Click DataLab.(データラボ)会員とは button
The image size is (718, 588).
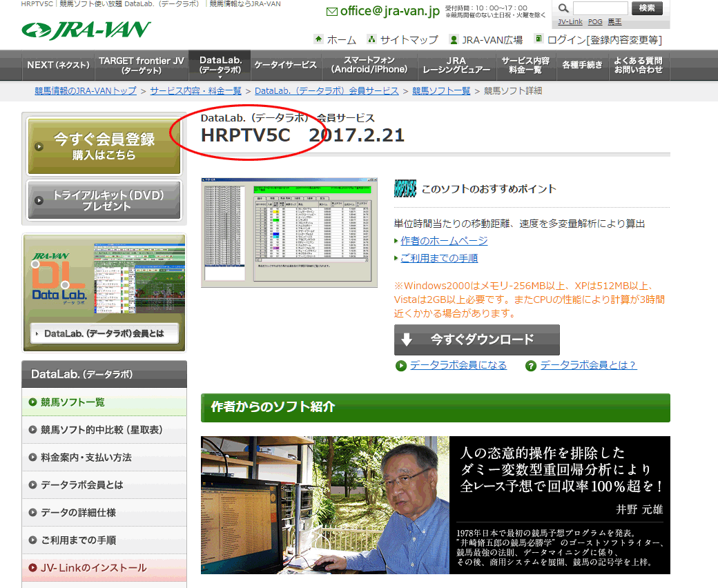(104, 333)
